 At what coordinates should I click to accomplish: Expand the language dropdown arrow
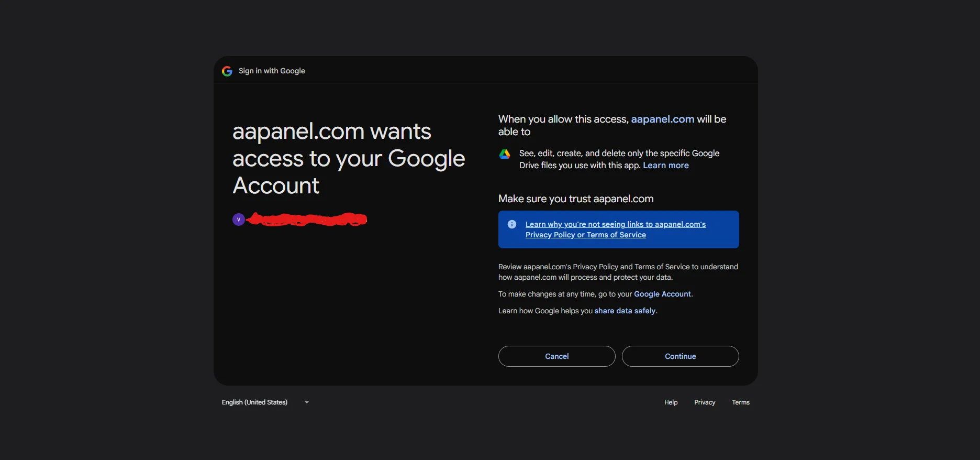pyautogui.click(x=307, y=402)
